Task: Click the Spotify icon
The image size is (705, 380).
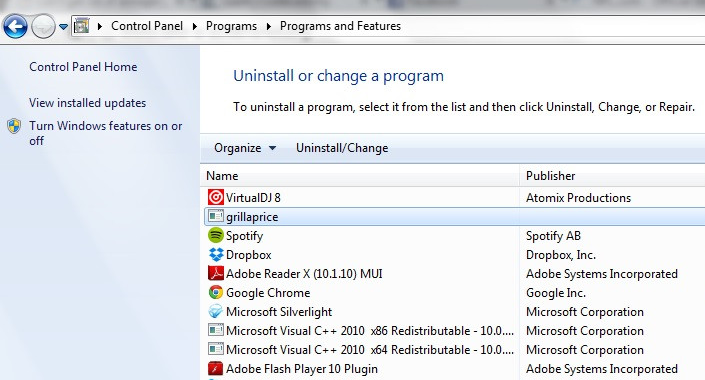Action: [216, 235]
